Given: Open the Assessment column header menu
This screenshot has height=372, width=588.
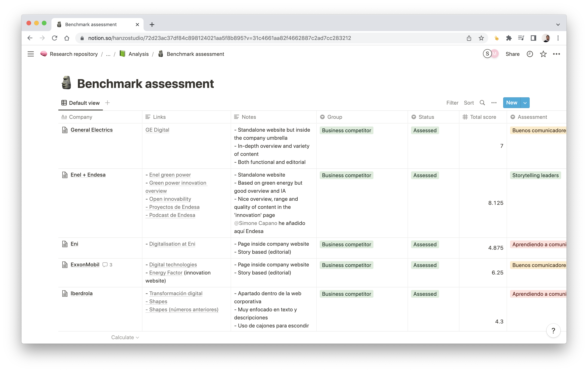Looking at the screenshot, I should tap(537, 117).
